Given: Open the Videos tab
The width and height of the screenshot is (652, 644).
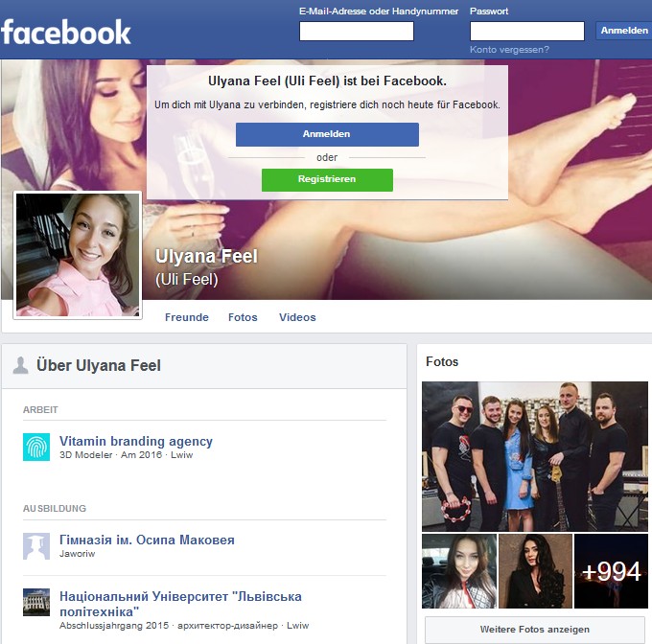Looking at the screenshot, I should [x=297, y=317].
